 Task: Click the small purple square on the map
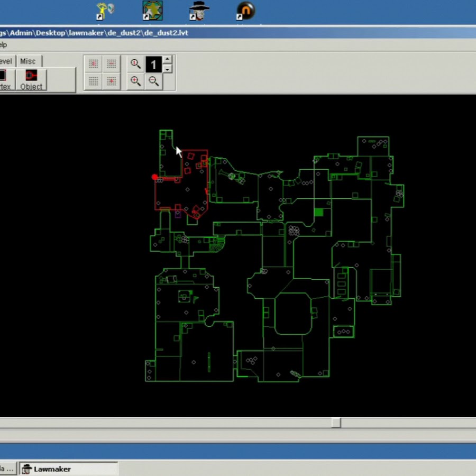point(178,215)
